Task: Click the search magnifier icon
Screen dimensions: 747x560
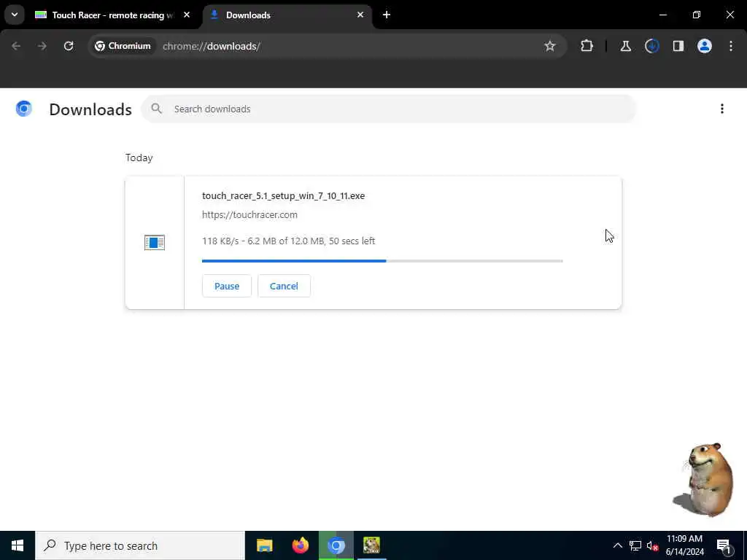Action: click(x=156, y=109)
